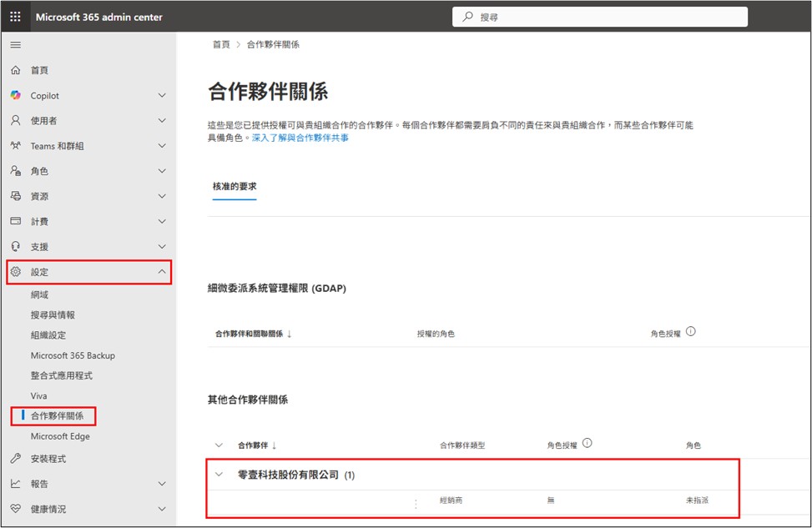This screenshot has width=812, height=528.
Task: Click the 首頁 breadcrumb link
Action: [220, 43]
